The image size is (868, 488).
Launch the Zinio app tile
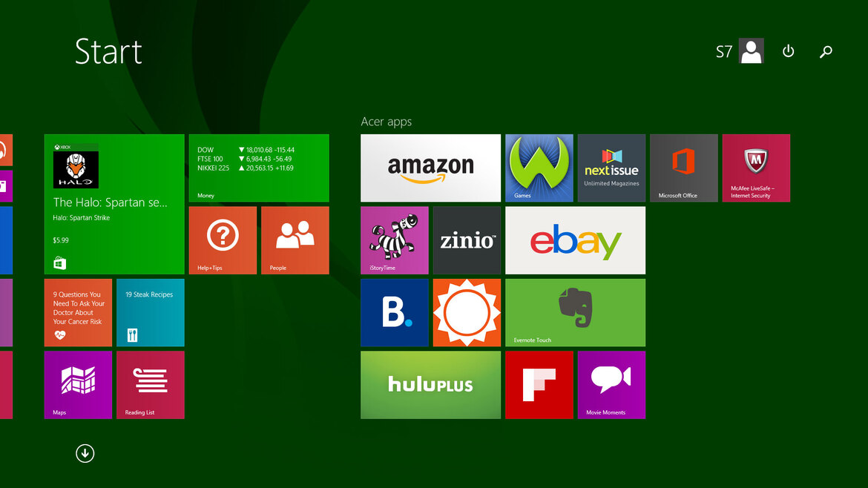(x=467, y=241)
